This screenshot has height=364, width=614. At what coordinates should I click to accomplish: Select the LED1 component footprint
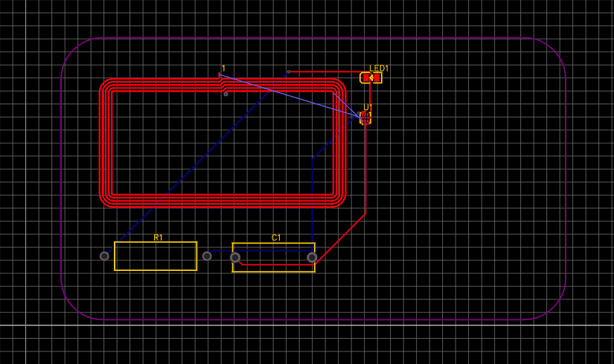click(371, 78)
